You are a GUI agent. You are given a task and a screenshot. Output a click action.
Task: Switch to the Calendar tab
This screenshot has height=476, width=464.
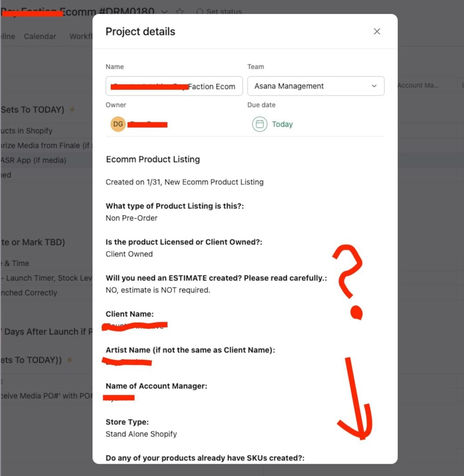(x=40, y=36)
